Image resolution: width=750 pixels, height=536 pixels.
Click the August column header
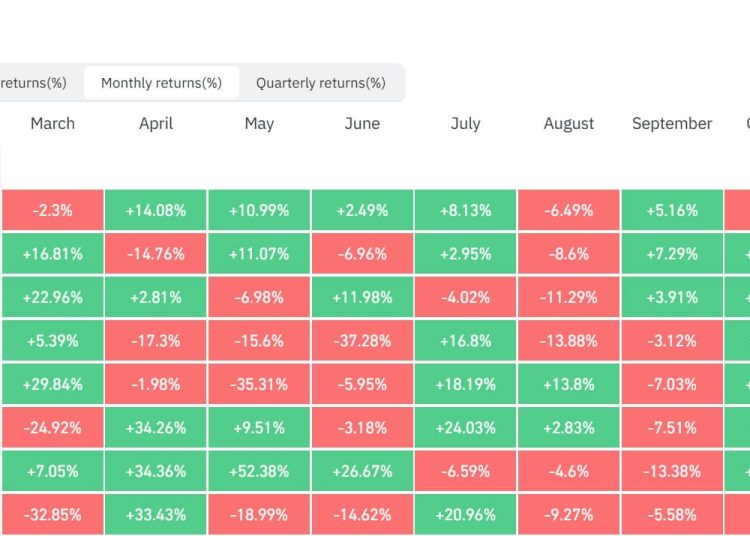pos(569,124)
